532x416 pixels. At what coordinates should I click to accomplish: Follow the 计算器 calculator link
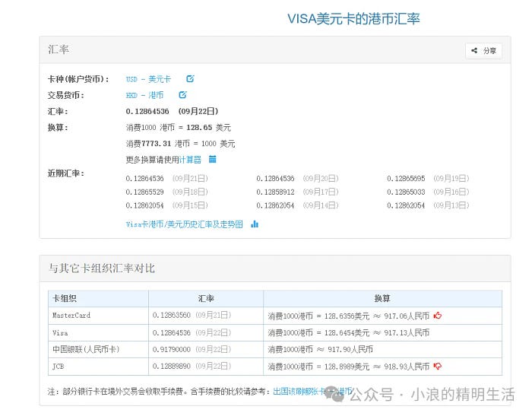(x=190, y=160)
